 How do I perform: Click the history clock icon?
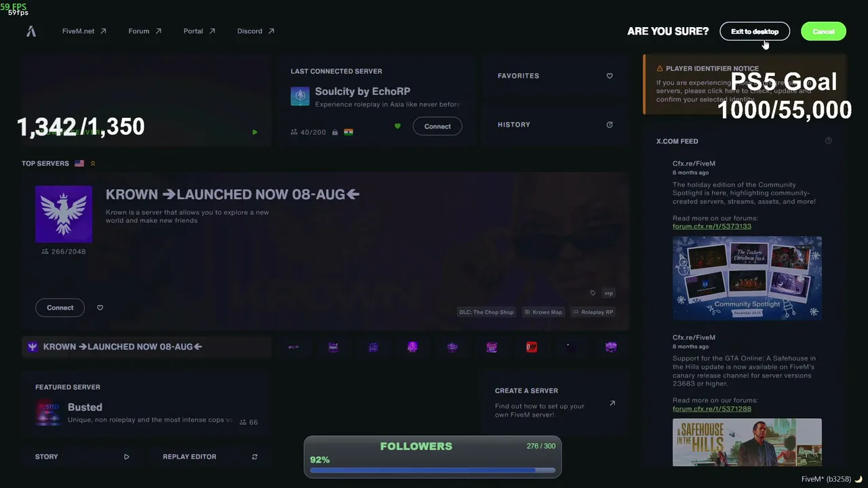tap(610, 125)
